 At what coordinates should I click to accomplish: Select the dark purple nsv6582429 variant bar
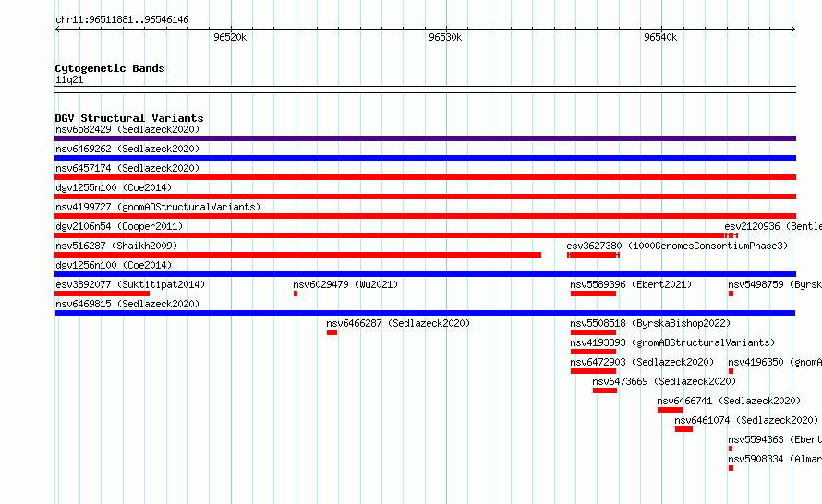point(425,138)
